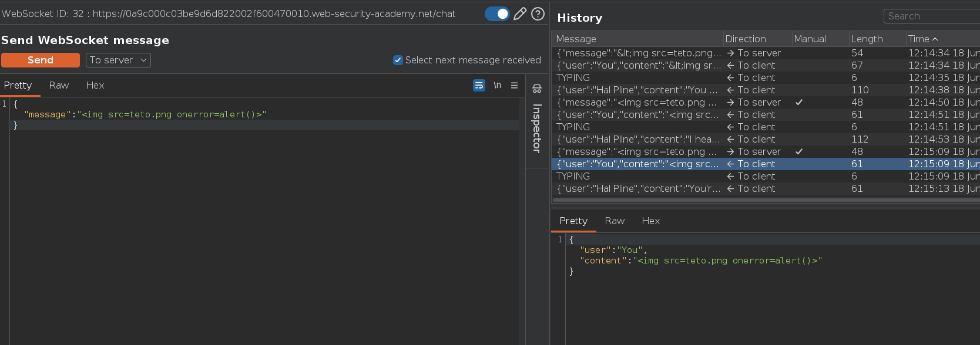This screenshot has height=345, width=980.
Task: Click the message JSON line in editor
Action: pos(145,114)
